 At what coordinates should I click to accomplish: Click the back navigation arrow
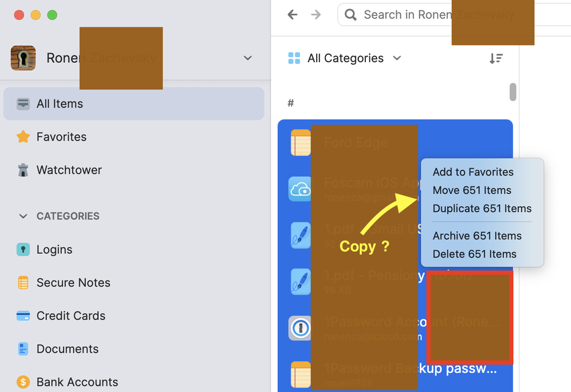click(x=293, y=15)
